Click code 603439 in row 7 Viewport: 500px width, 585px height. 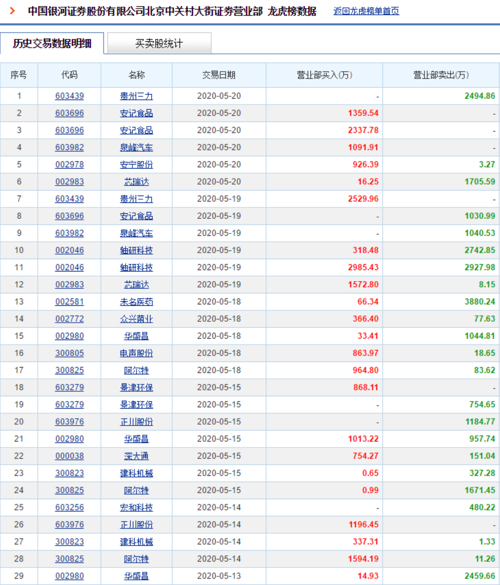tap(69, 199)
